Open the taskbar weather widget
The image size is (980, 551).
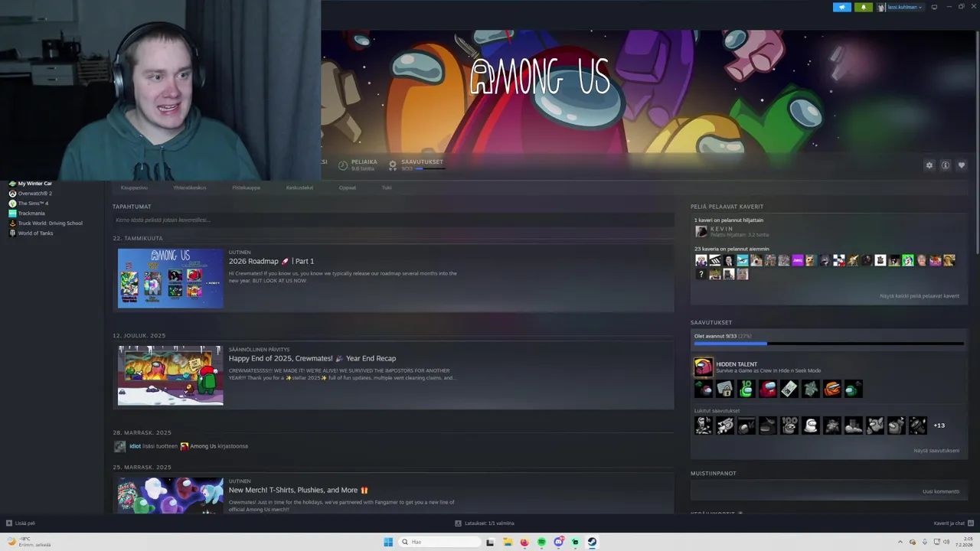[x=29, y=542]
